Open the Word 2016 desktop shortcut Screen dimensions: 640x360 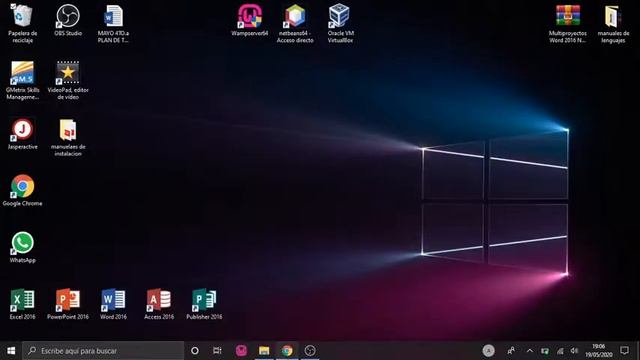click(113, 304)
